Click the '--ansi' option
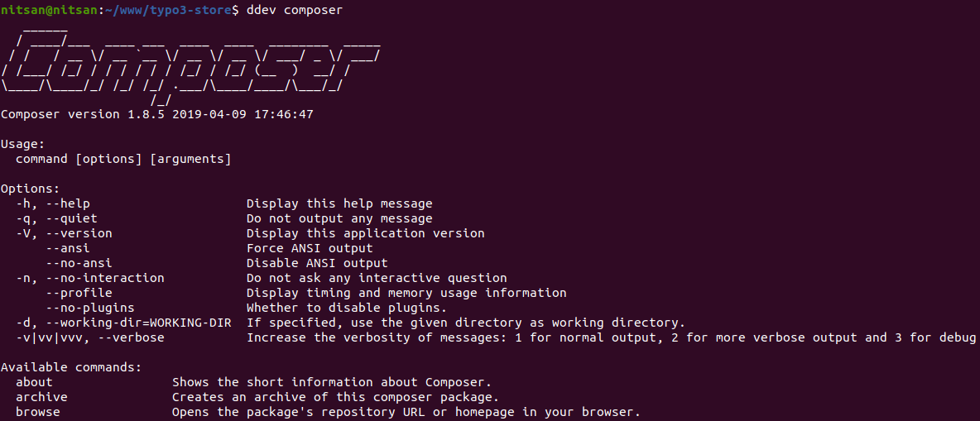 pos(68,248)
